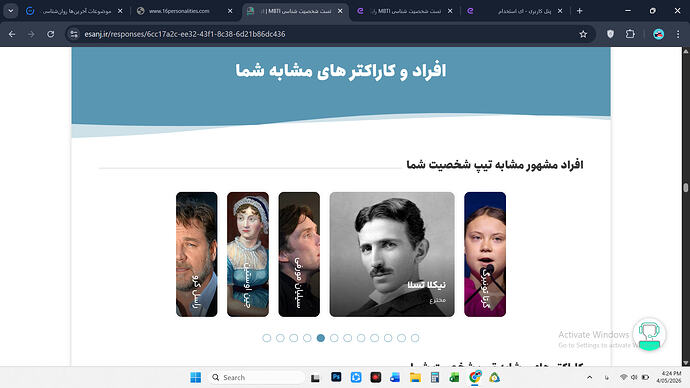This screenshot has width=690, height=388.
Task: Click the scrollbar down arrow
Action: pos(686,362)
